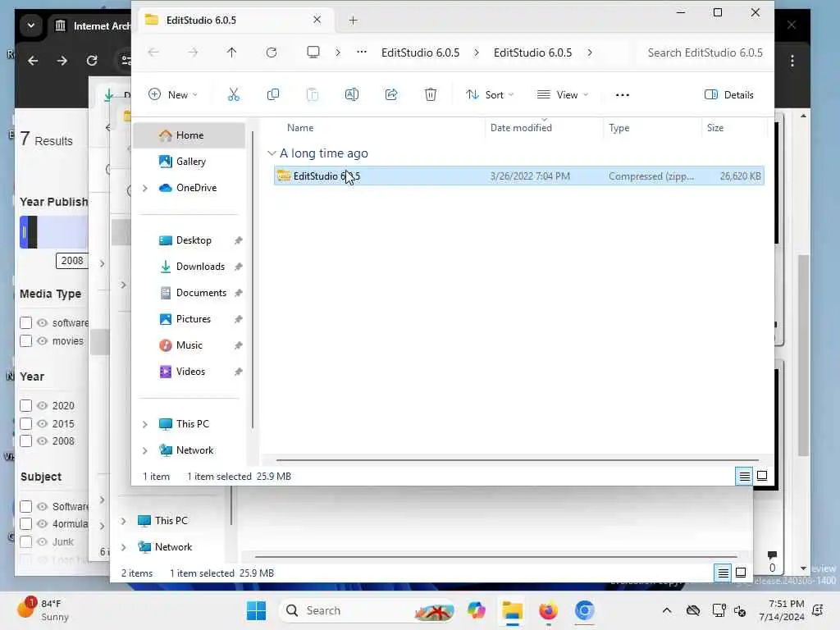Open hidden breadcrumb ellipsis in address bar

pos(362,52)
